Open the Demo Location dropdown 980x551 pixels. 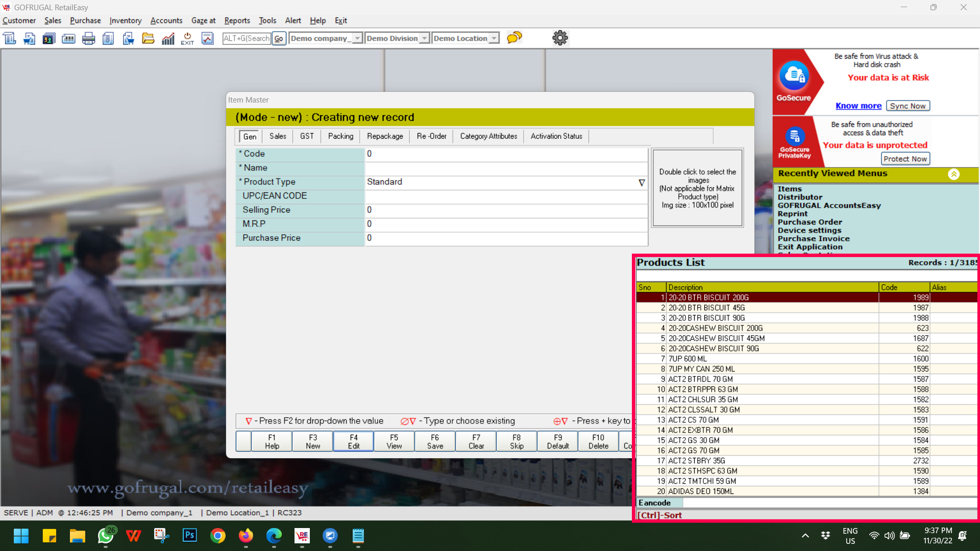pos(494,38)
